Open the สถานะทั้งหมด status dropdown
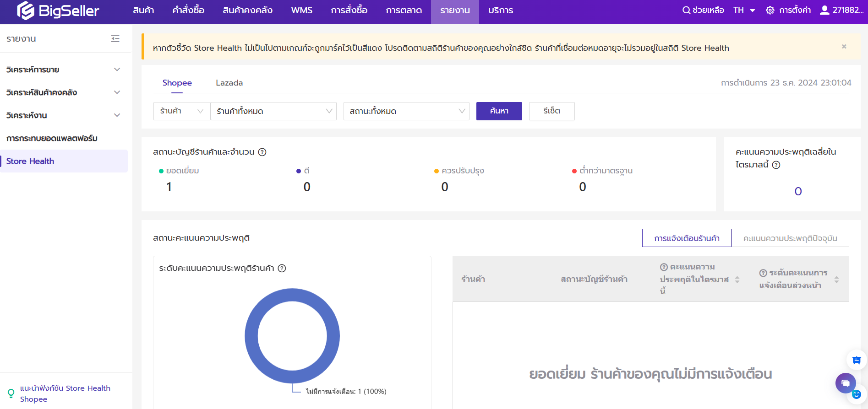The width and height of the screenshot is (868, 409). coord(406,111)
